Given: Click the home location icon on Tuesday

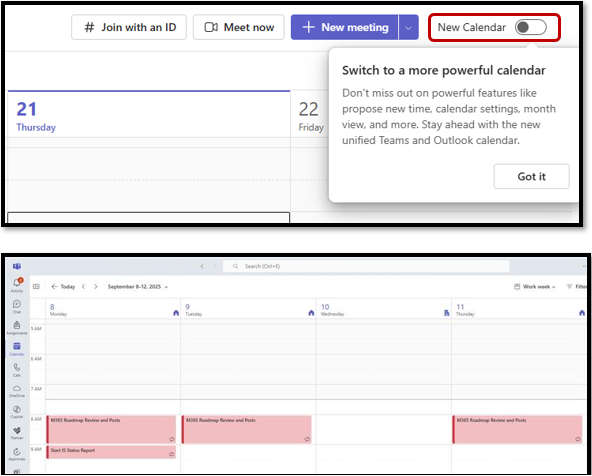Looking at the screenshot, I should point(311,313).
